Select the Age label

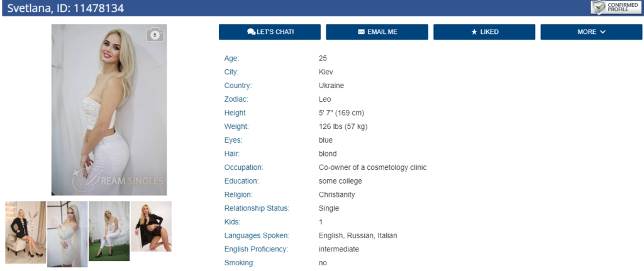pyautogui.click(x=231, y=58)
